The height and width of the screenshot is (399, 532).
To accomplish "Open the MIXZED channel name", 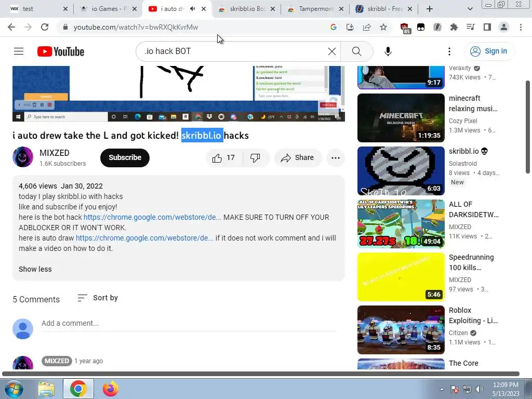I will [x=54, y=153].
